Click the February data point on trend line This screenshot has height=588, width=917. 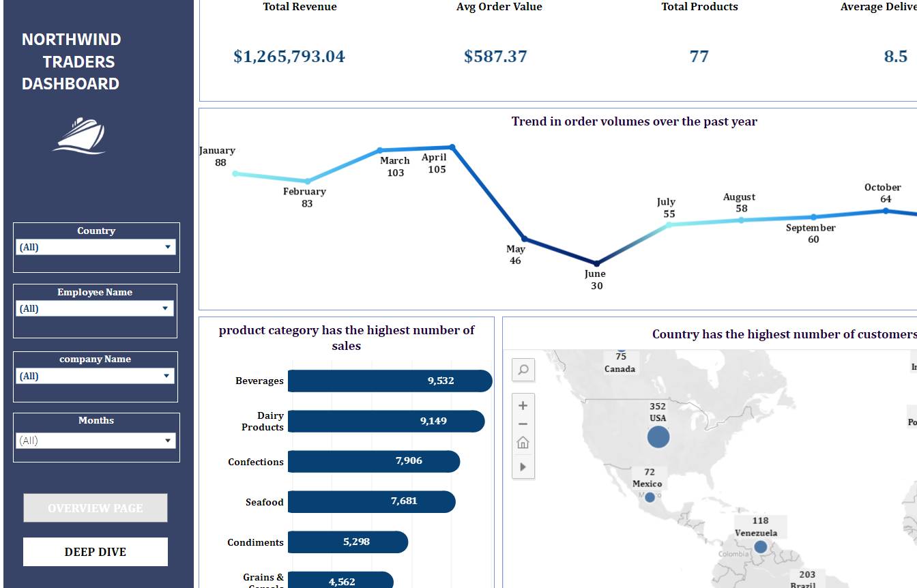coord(307,181)
